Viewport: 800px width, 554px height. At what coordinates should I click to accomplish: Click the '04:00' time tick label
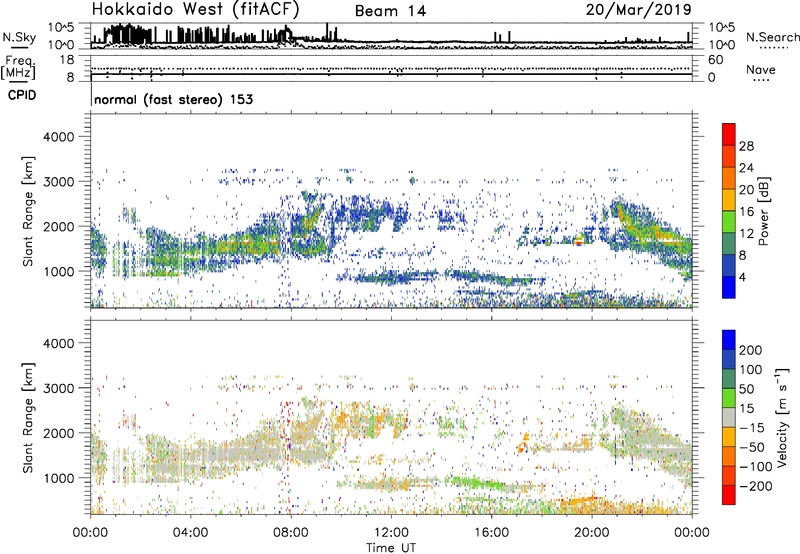pyautogui.click(x=190, y=533)
